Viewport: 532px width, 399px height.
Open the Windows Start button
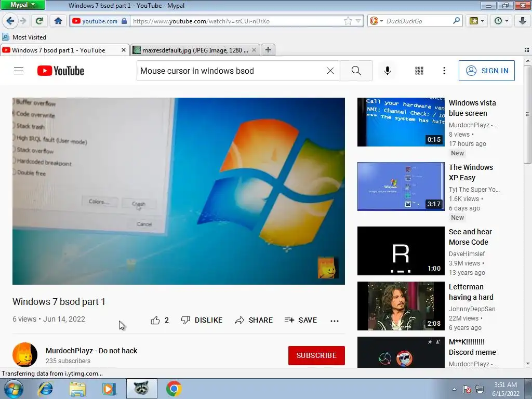13,389
